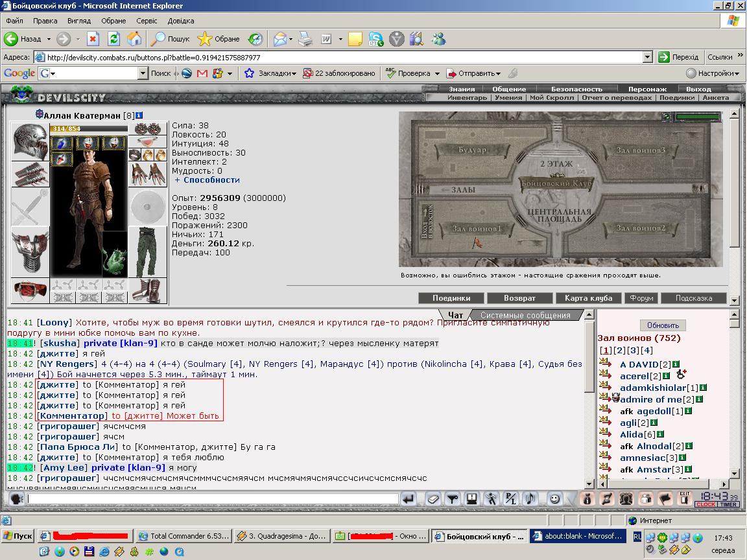Click the chat sound speaker icon
747x560 pixels.
[529, 498]
